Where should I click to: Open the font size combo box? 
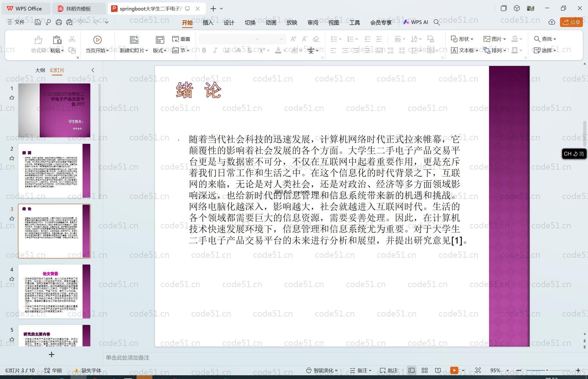click(x=273, y=39)
